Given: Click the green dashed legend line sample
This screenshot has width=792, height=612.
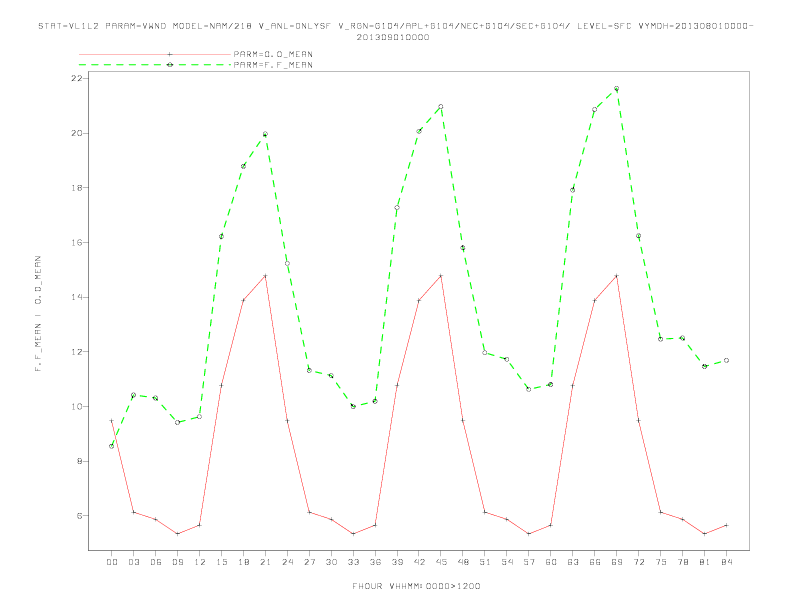Looking at the screenshot, I should pyautogui.click(x=155, y=65).
